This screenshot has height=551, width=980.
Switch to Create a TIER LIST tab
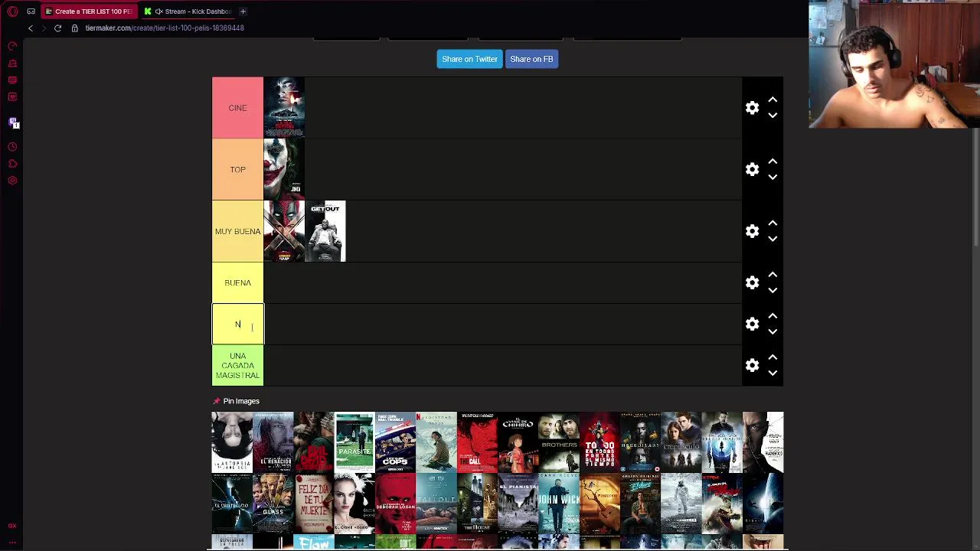pyautogui.click(x=89, y=11)
